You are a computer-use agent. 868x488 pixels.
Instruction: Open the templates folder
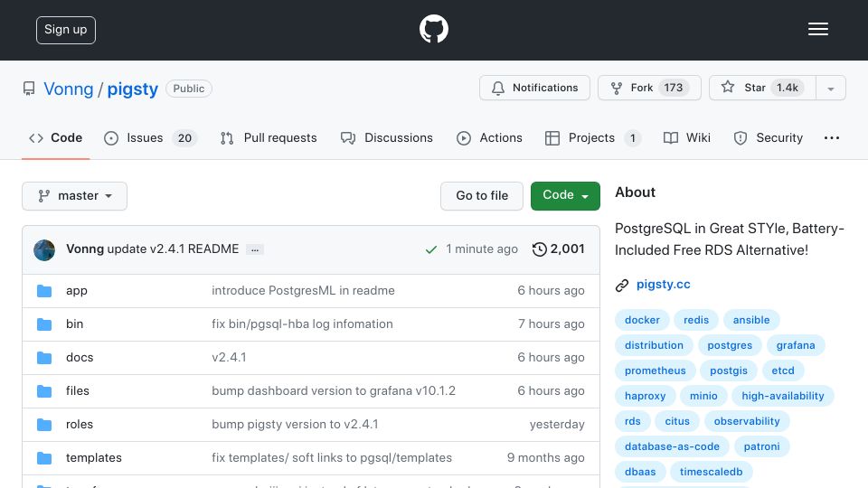(93, 458)
